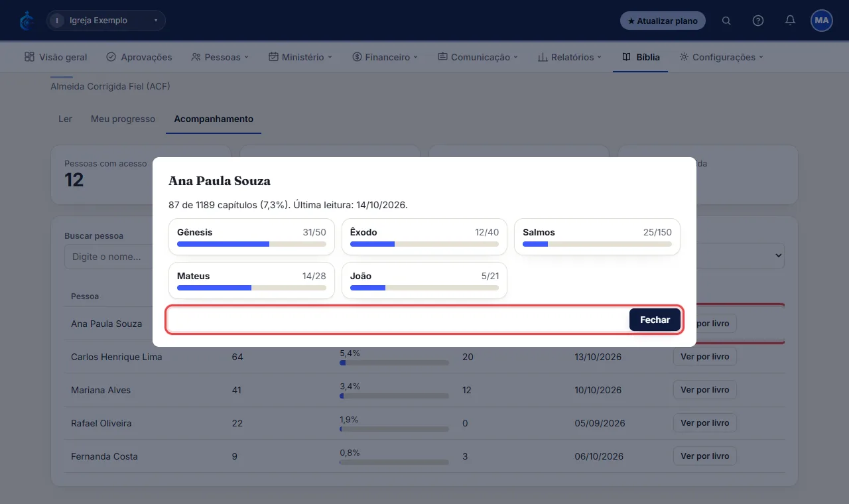Click the Gênesis 31/50 progress card
This screenshot has height=504, width=849.
click(251, 237)
